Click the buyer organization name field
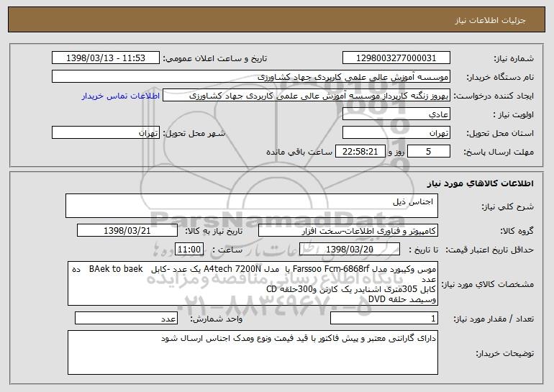The height and width of the screenshot is (392, 554). click(x=251, y=77)
